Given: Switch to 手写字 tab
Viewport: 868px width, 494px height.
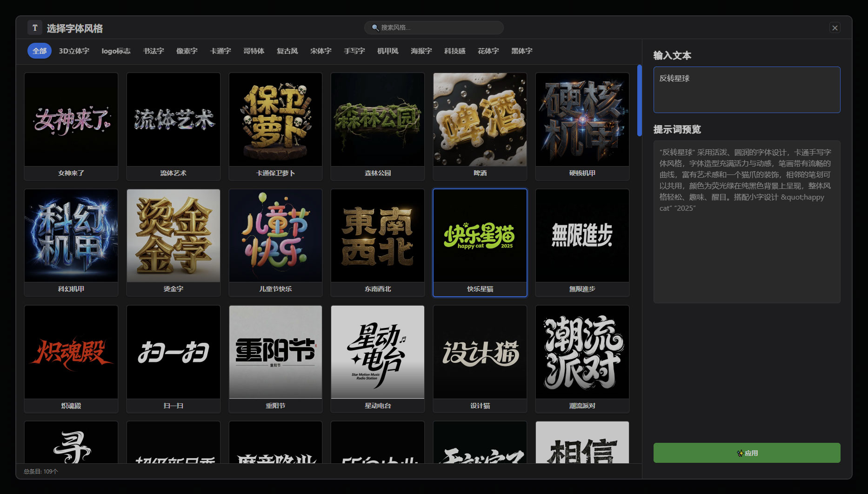Looking at the screenshot, I should (x=354, y=51).
